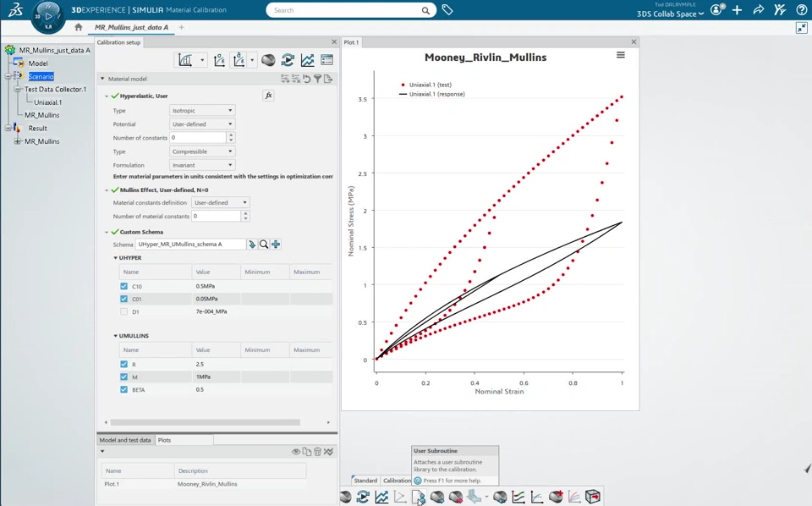
Task: Open Material constants definition dropdown
Action: (221, 202)
